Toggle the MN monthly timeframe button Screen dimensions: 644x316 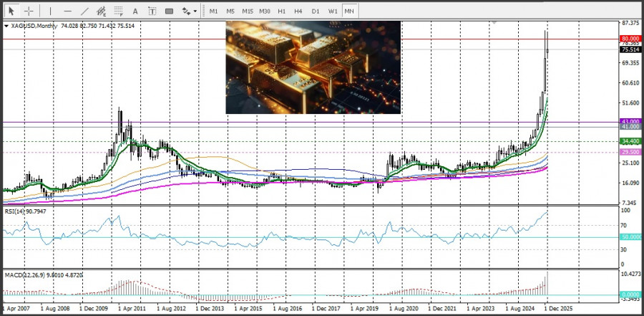pos(349,11)
